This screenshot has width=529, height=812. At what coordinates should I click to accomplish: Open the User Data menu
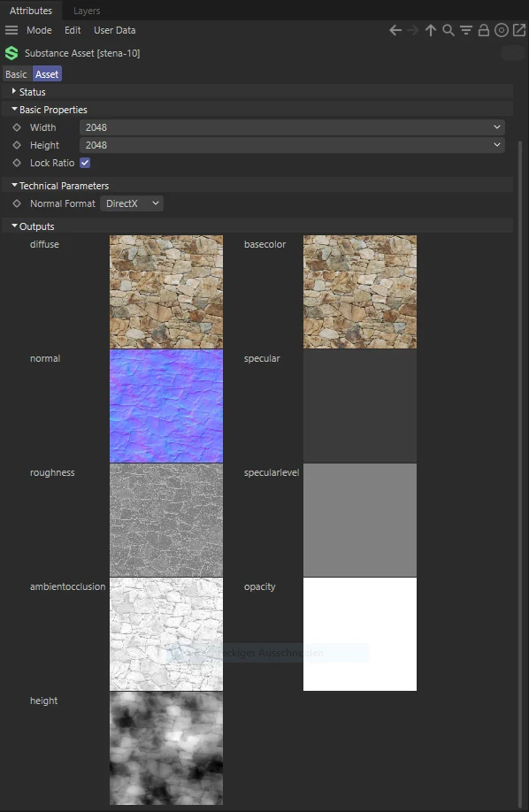pyautogui.click(x=114, y=30)
